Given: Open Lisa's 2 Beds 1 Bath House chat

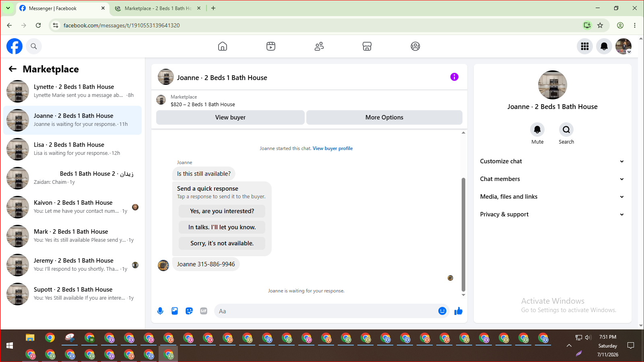Looking at the screenshot, I should tap(72, 149).
